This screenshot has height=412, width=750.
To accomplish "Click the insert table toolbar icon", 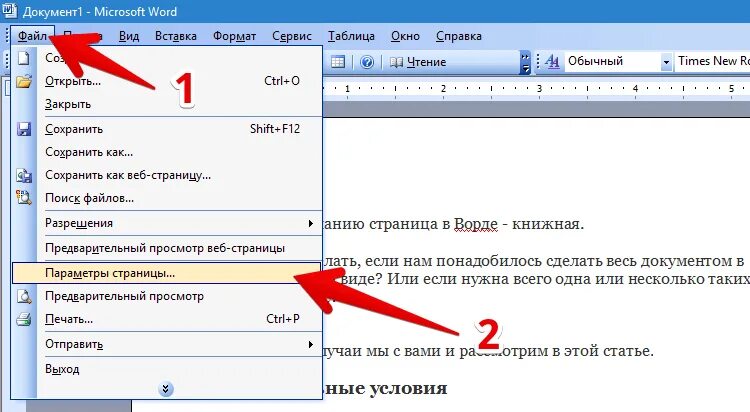I will (338, 62).
